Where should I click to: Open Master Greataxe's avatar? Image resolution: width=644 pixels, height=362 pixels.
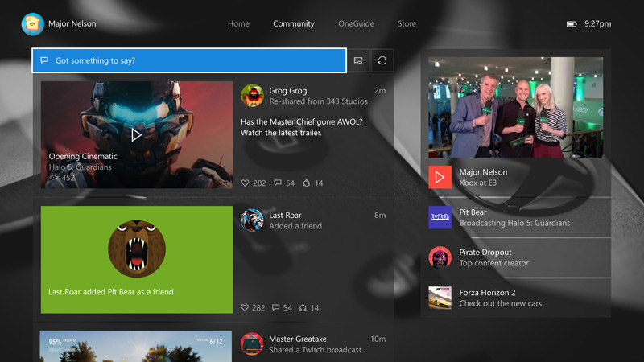coord(252,344)
